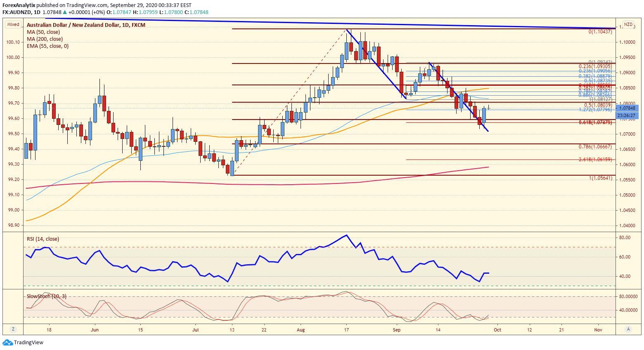Screen dimensions: 644x350
Task: Click the Australian Dollar / New Zealand Dollar title
Action: pos(86,25)
